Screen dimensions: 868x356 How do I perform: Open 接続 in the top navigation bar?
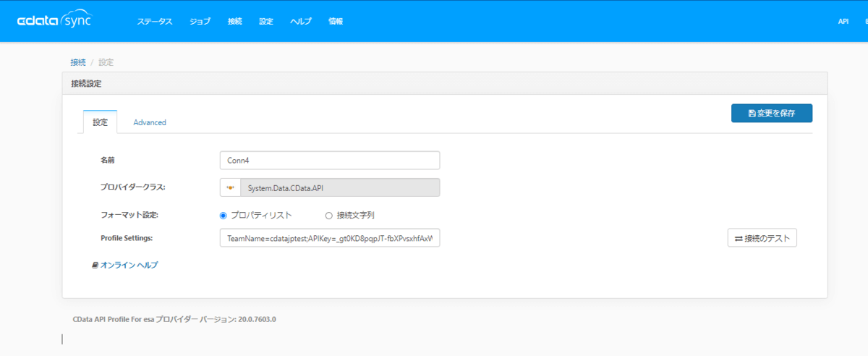235,22
